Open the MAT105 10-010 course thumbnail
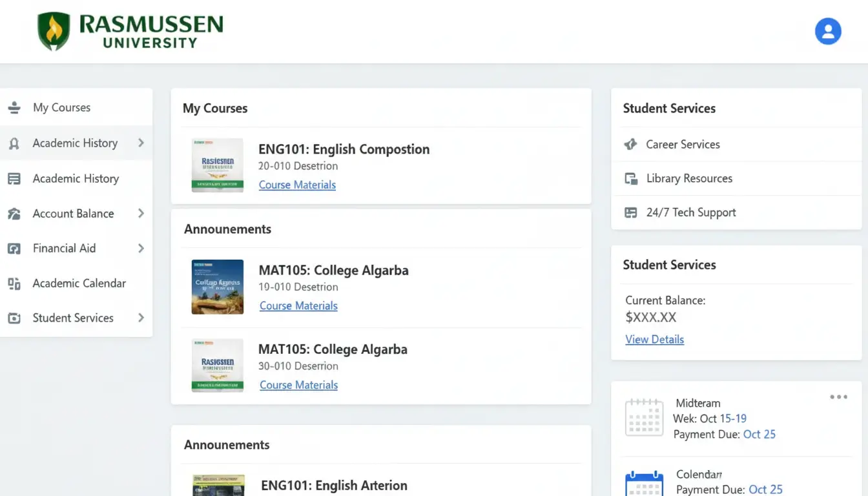This screenshot has height=496, width=868. coord(218,287)
